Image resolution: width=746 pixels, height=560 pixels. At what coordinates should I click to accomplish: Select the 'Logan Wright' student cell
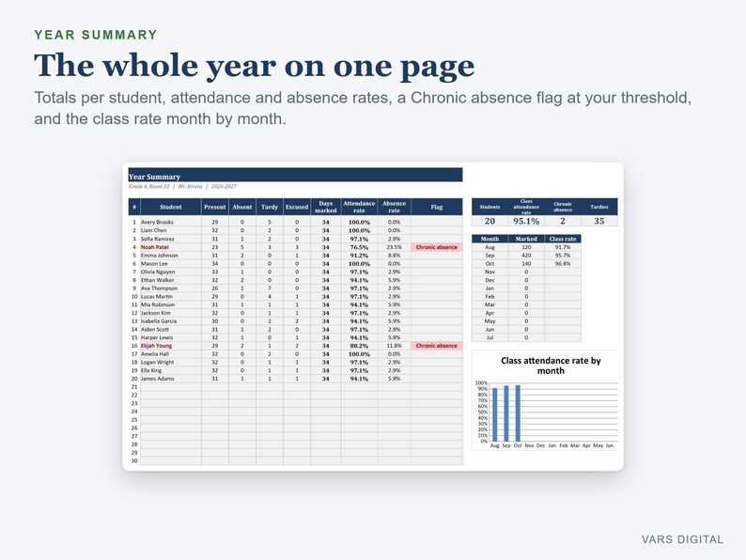pos(171,362)
